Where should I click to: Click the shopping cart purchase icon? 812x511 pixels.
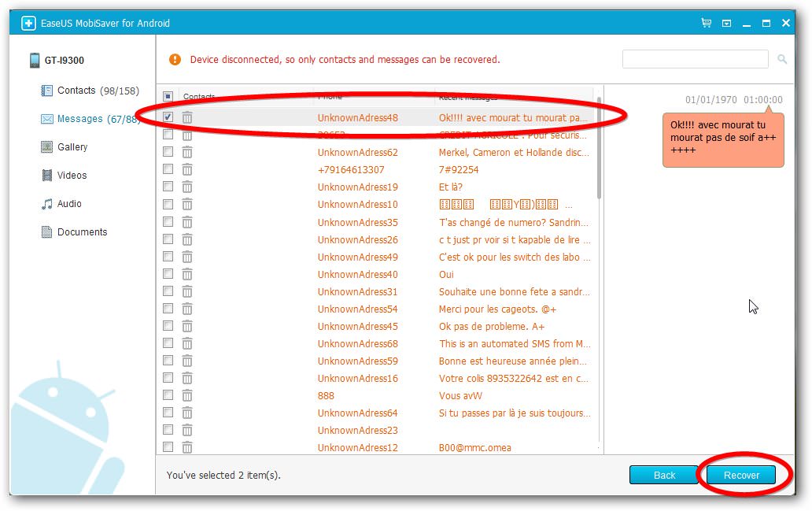click(x=706, y=23)
